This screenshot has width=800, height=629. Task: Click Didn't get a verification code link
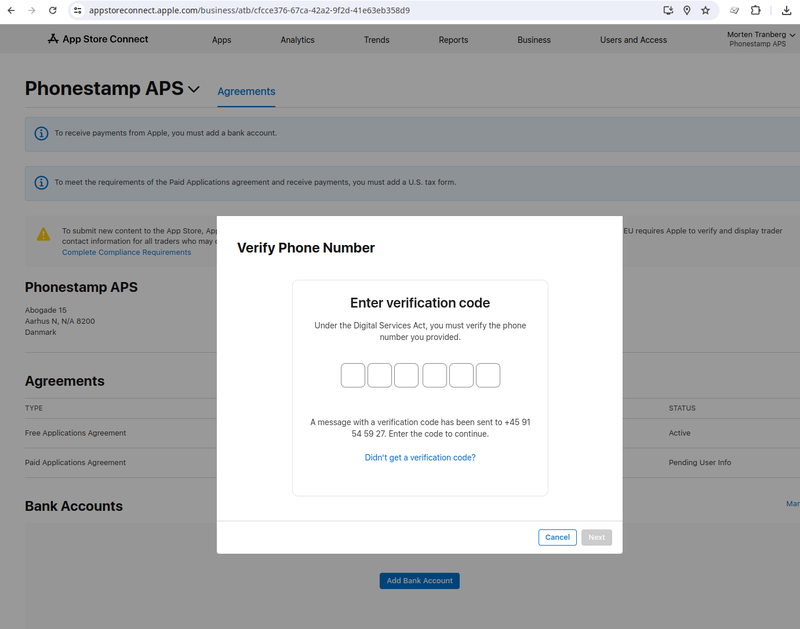420,458
